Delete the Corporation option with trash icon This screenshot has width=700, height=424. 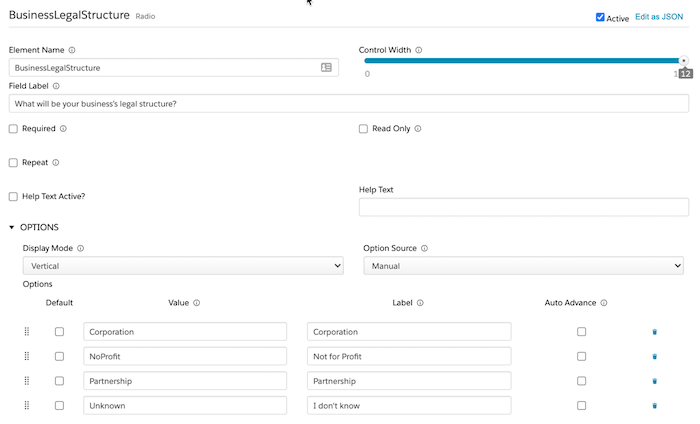tap(655, 332)
